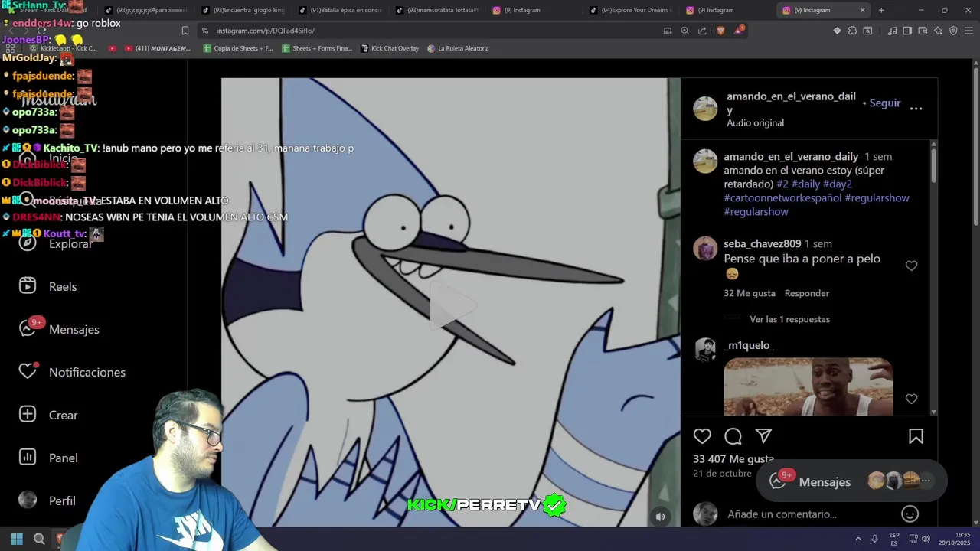Open Brave Rewards triangle icon
This screenshot has height=551, width=980.
(739, 31)
